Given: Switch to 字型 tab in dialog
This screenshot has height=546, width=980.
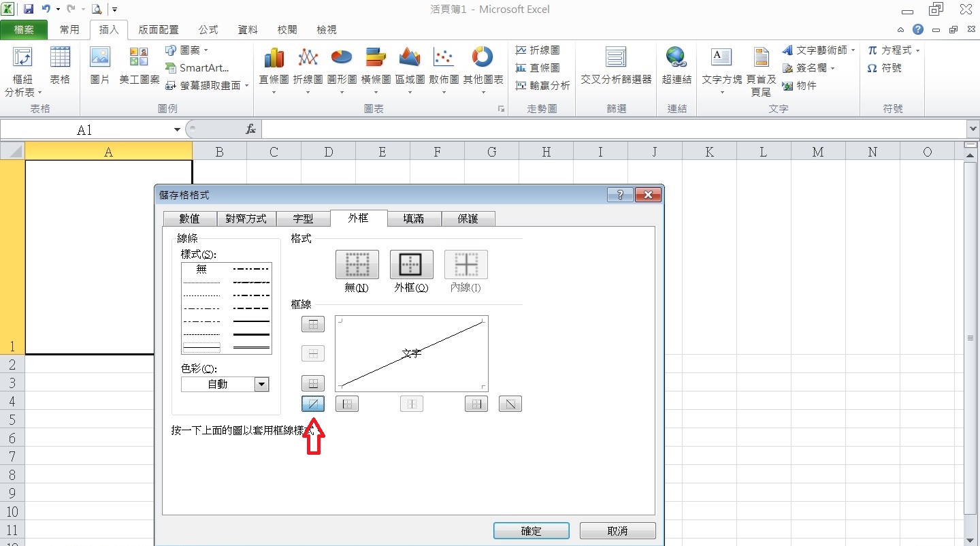Looking at the screenshot, I should click(303, 219).
